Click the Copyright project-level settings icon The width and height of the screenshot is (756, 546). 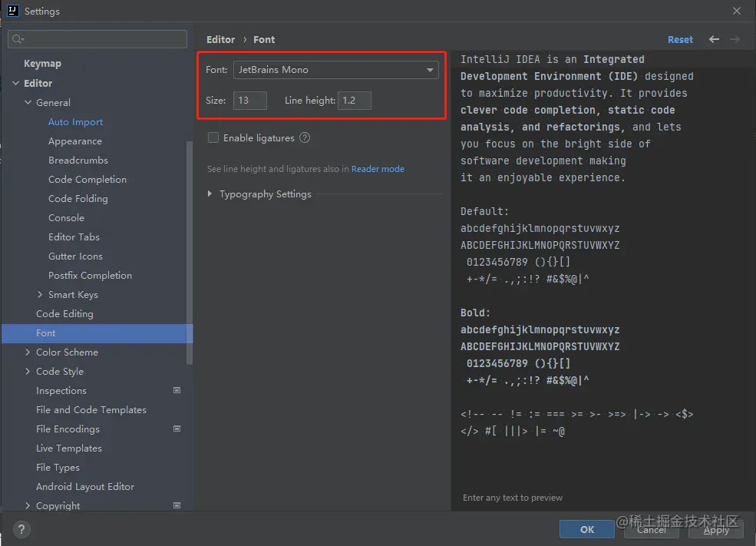177,505
